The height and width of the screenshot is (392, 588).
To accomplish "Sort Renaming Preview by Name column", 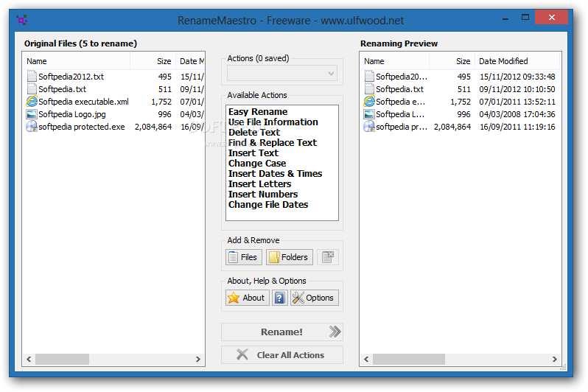I will pyautogui.click(x=395, y=61).
